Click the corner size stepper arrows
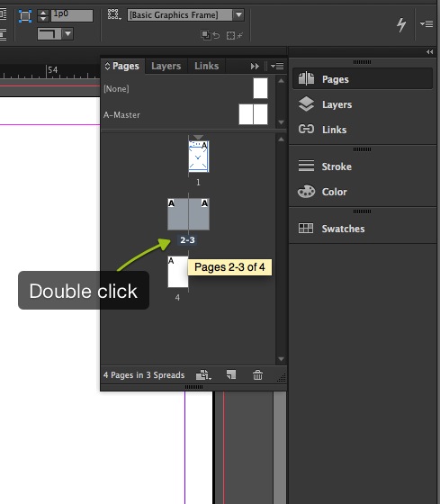This screenshot has width=440, height=504. [x=43, y=15]
